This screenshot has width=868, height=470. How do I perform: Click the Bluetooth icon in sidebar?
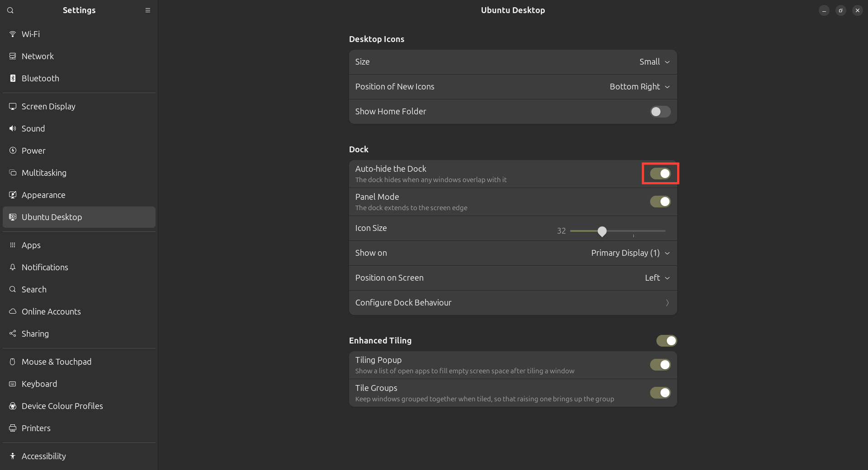13,79
